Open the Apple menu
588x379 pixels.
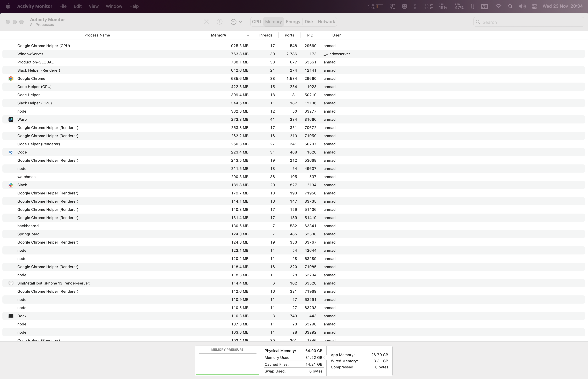pos(8,6)
